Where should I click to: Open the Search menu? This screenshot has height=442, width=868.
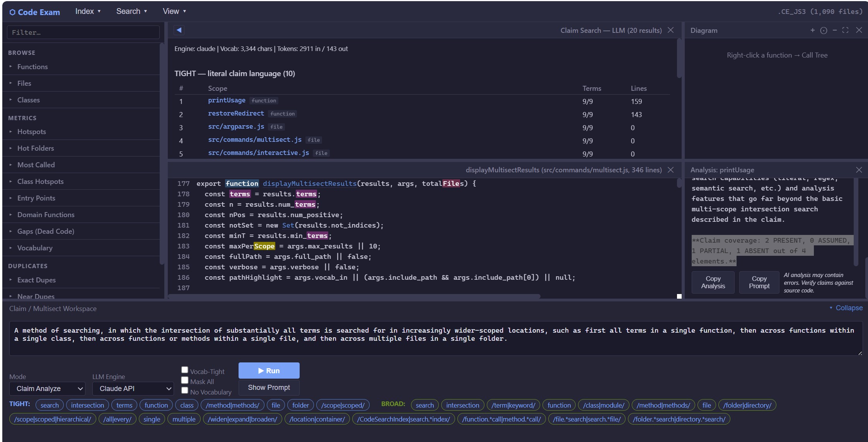(131, 11)
